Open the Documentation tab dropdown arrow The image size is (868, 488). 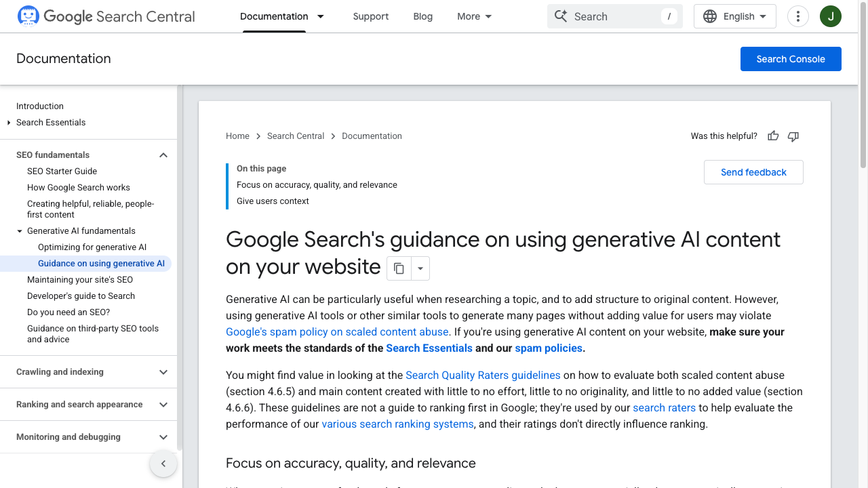pyautogui.click(x=321, y=16)
